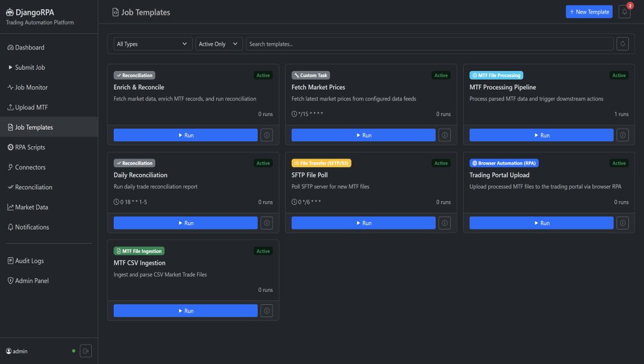Select Upload MTF in the sidebar
644x364 pixels.
pos(31,108)
